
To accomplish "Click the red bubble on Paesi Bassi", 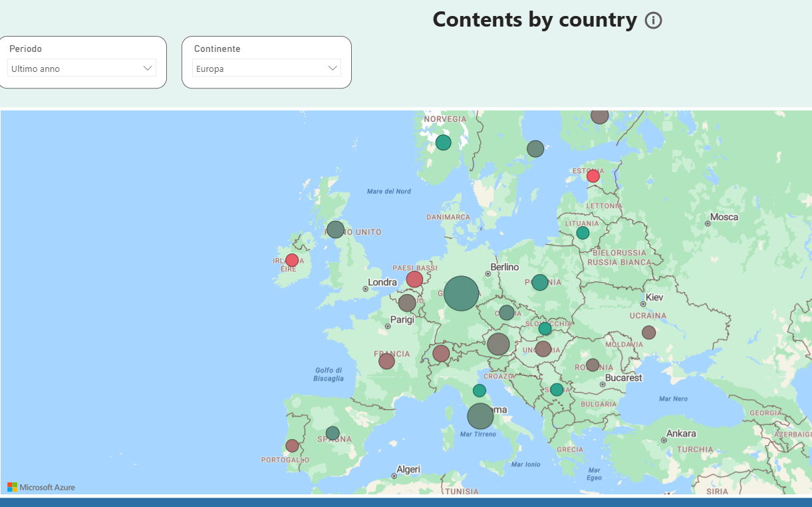I will tap(414, 279).
